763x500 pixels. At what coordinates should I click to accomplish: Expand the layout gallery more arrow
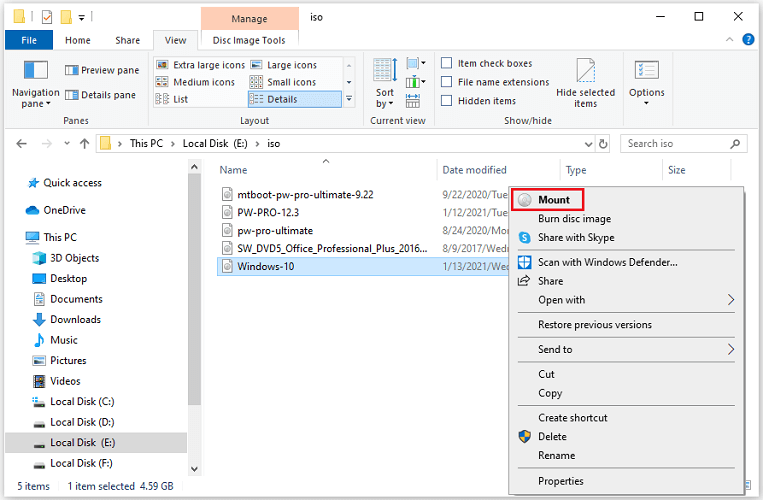(349, 99)
